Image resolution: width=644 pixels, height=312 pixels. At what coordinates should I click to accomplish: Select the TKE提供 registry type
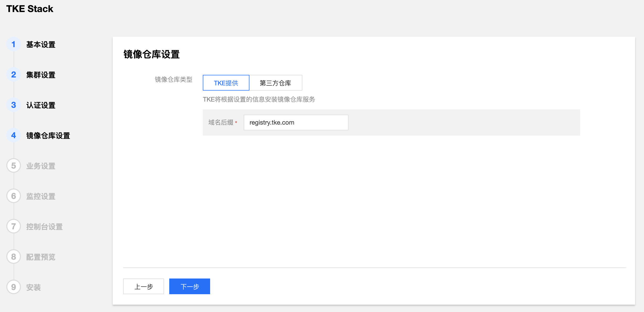(x=226, y=83)
